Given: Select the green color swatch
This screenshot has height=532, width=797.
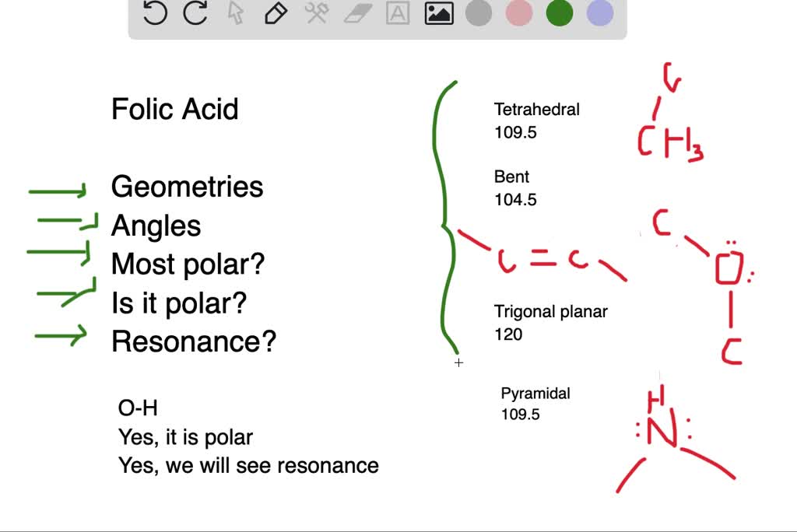Looking at the screenshot, I should pyautogui.click(x=559, y=13).
